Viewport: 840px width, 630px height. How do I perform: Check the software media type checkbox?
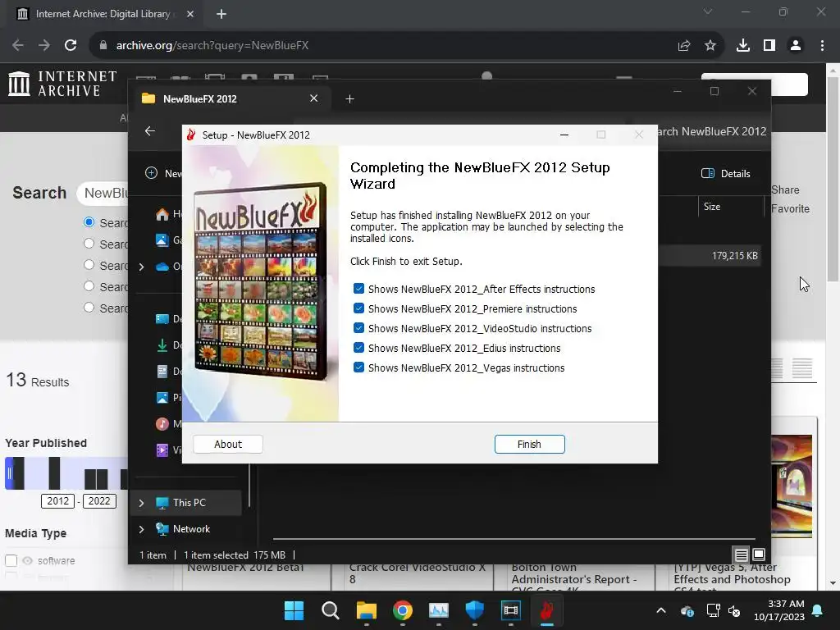pos(11,560)
